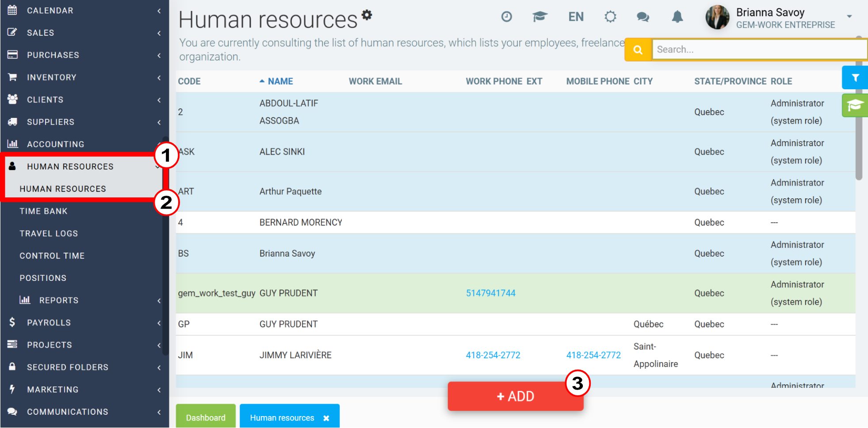868x428 pixels.
Task: Click the settings cog in the top bar
Action: [x=610, y=17]
